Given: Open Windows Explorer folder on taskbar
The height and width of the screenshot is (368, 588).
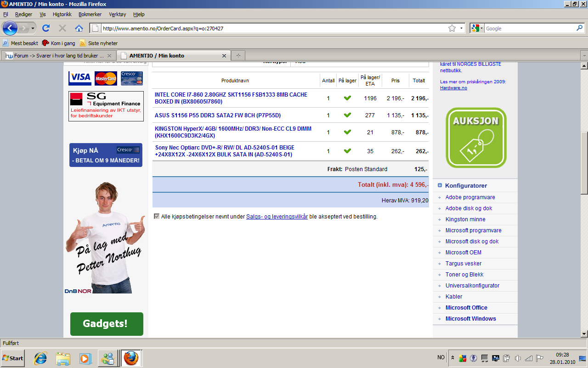Looking at the screenshot, I should [x=63, y=358].
